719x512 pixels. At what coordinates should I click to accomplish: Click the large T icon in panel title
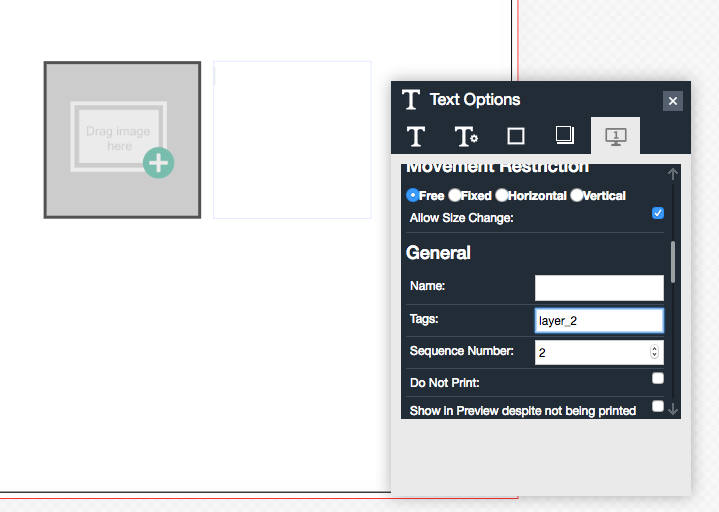tap(410, 100)
